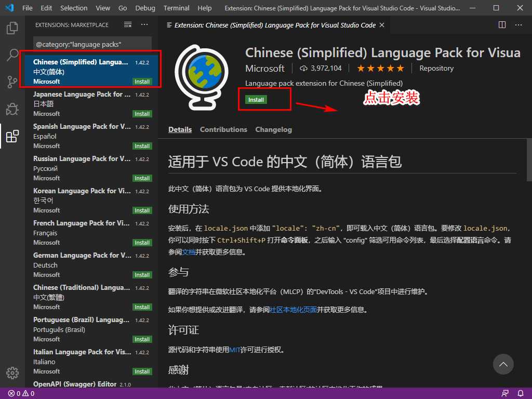The height and width of the screenshot is (399, 532).
Task: Click the Microsoft publisher name in header
Action: click(264, 68)
